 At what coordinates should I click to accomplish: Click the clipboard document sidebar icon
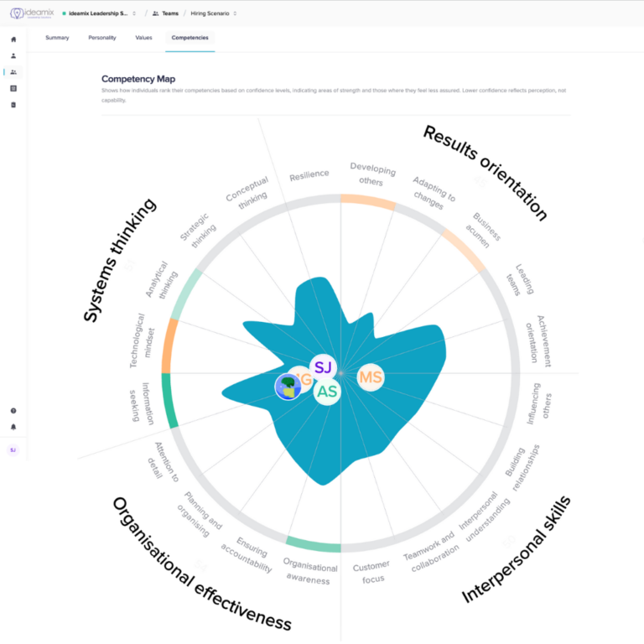coord(13,105)
